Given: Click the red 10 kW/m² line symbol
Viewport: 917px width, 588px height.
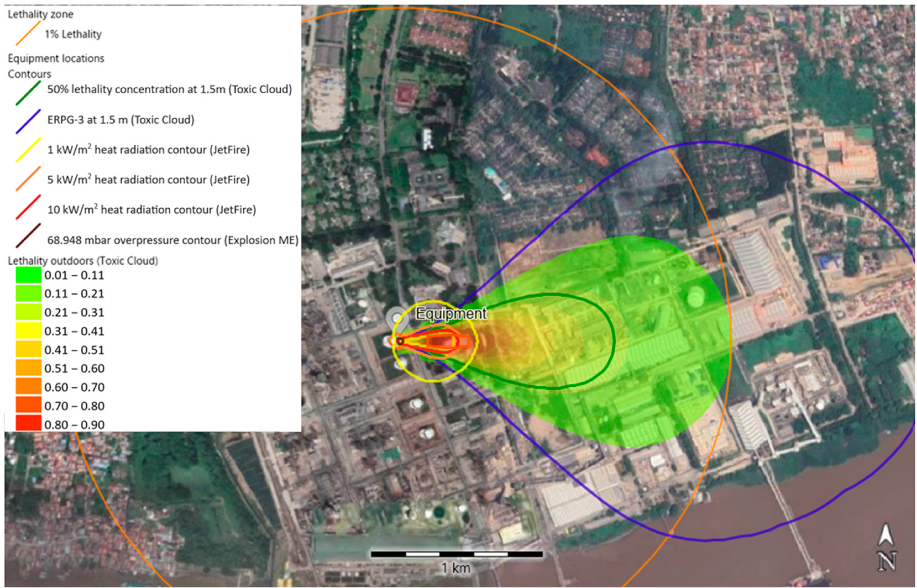Looking at the screenshot, I should click(28, 207).
